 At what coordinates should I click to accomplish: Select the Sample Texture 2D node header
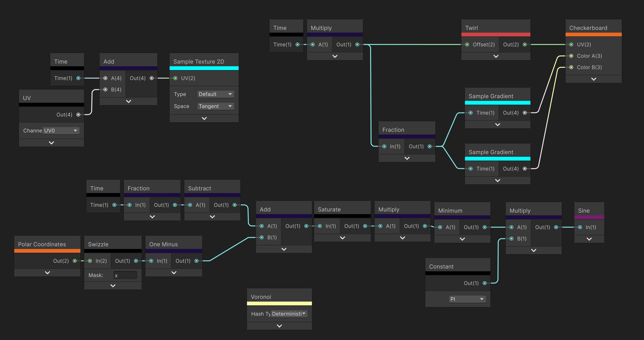coord(199,61)
